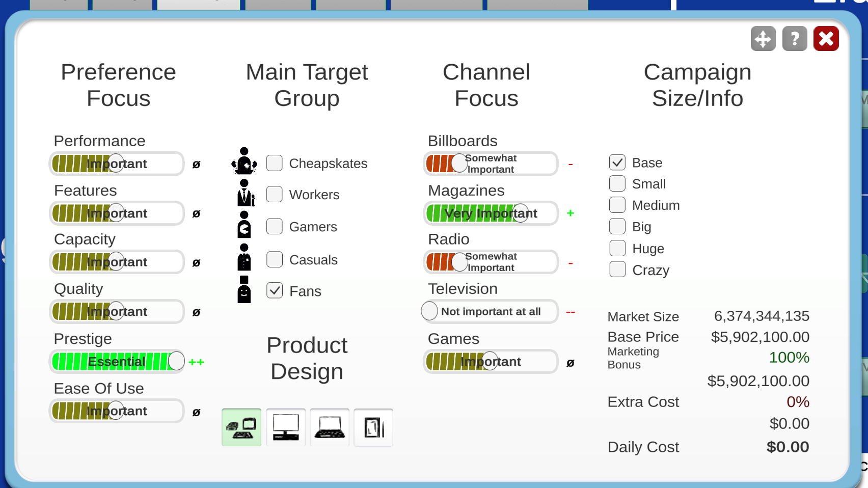Click the Radio channel slider
Image resolution: width=868 pixels, height=488 pixels.
pos(491,262)
